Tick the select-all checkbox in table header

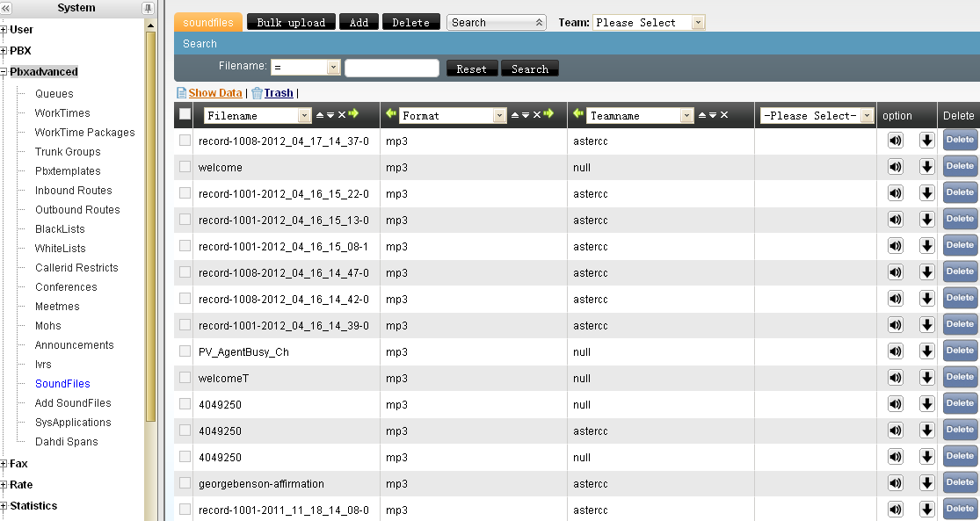[185, 114]
